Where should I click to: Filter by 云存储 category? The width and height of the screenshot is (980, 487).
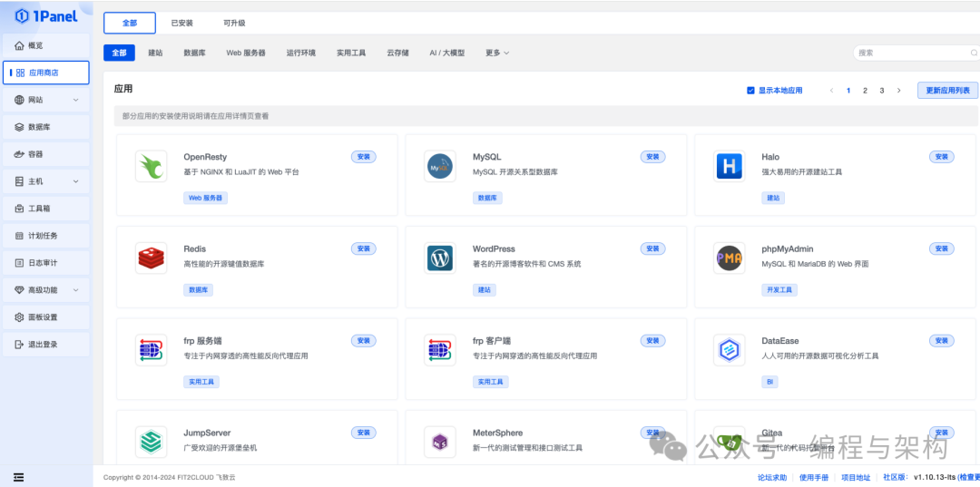click(398, 54)
